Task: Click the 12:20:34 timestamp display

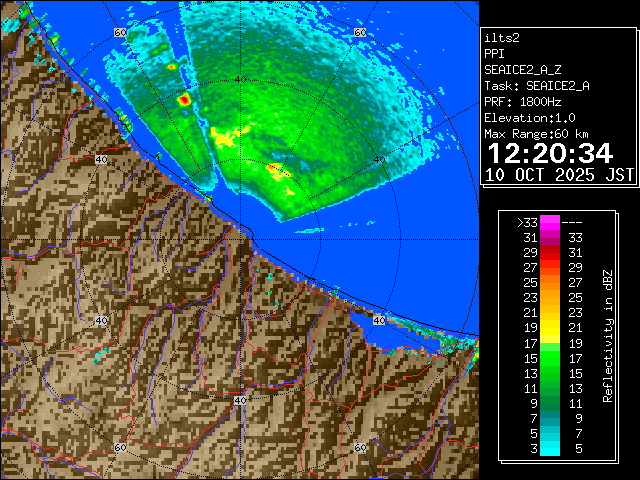Action: coord(548,153)
